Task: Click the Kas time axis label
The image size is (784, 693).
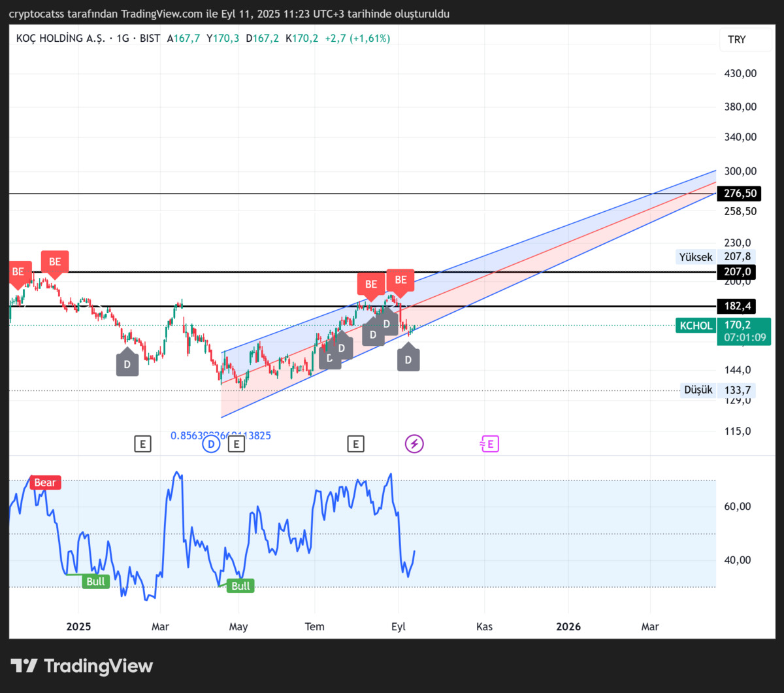Action: coord(484,626)
